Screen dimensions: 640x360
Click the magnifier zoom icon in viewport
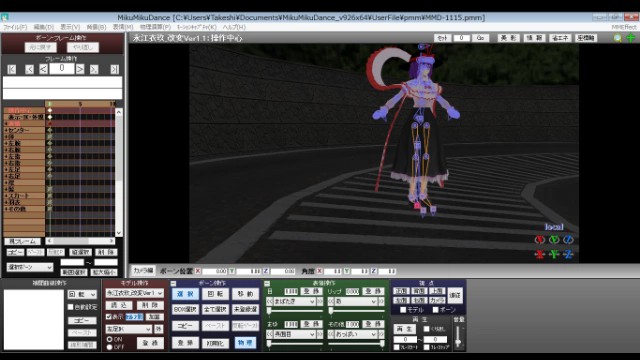[x=618, y=38]
